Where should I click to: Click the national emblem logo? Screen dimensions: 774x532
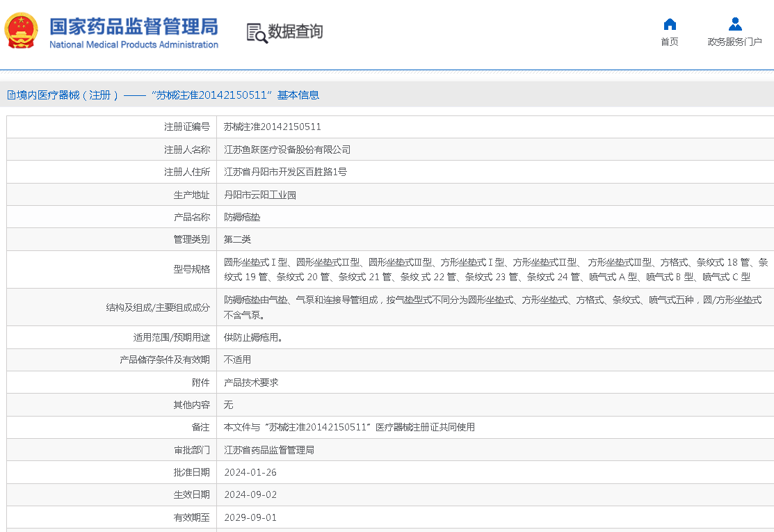click(22, 31)
